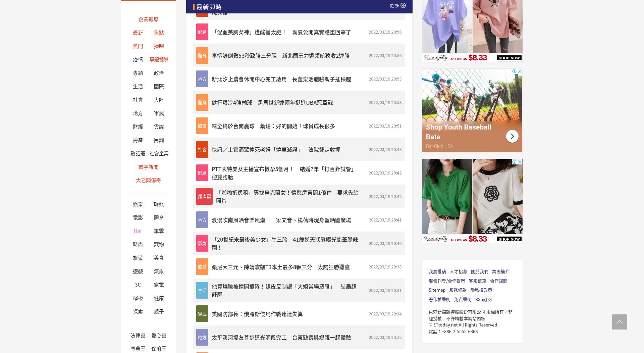Screen dimensions: 644x353
Task: Select 企業報導 in sidebar menu
Action: (148, 19)
